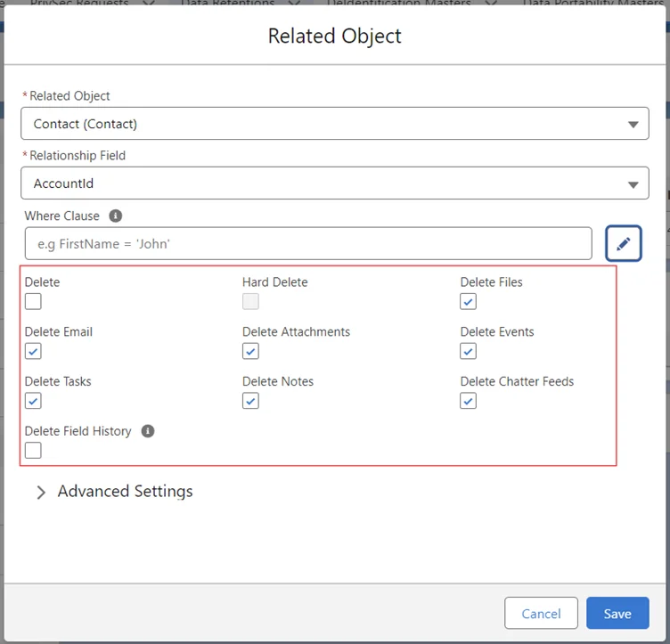Uncheck the Delete Email checkbox
Viewport: 670px width, 644px height.
(33, 352)
